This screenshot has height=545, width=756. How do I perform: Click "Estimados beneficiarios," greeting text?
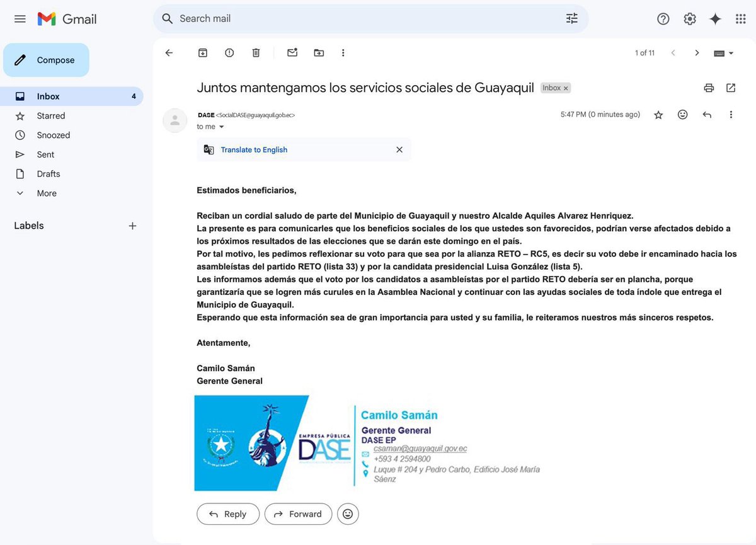(246, 190)
